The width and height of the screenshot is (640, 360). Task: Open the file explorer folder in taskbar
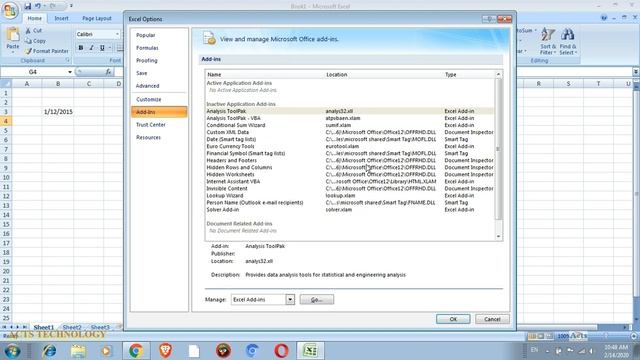(78, 351)
